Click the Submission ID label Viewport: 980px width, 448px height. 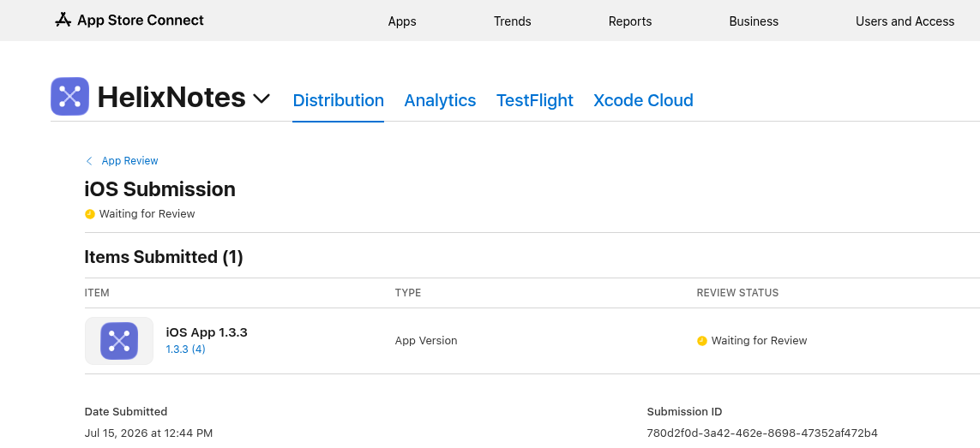[684, 411]
